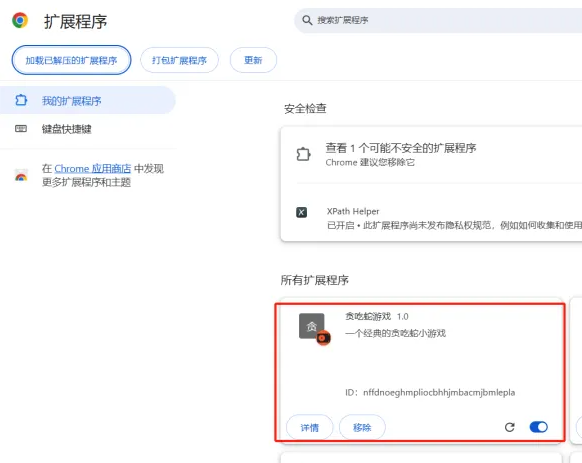Image resolution: width=582 pixels, height=463 pixels.
Task: Toggle off the 贪吃蛇游戏 extension switch
Action: tap(539, 427)
